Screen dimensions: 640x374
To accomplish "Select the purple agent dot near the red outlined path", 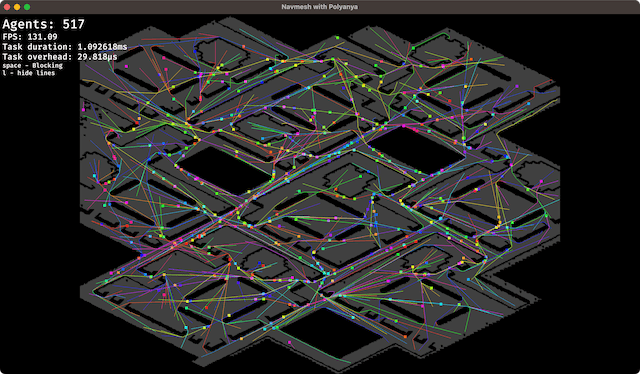I will pos(517,87).
